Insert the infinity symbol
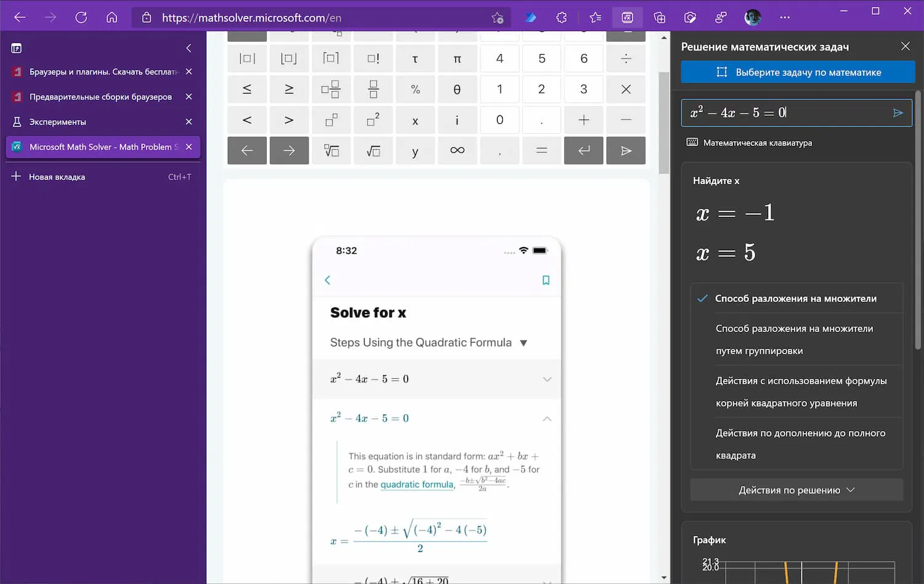The width and height of the screenshot is (924, 584). (457, 151)
